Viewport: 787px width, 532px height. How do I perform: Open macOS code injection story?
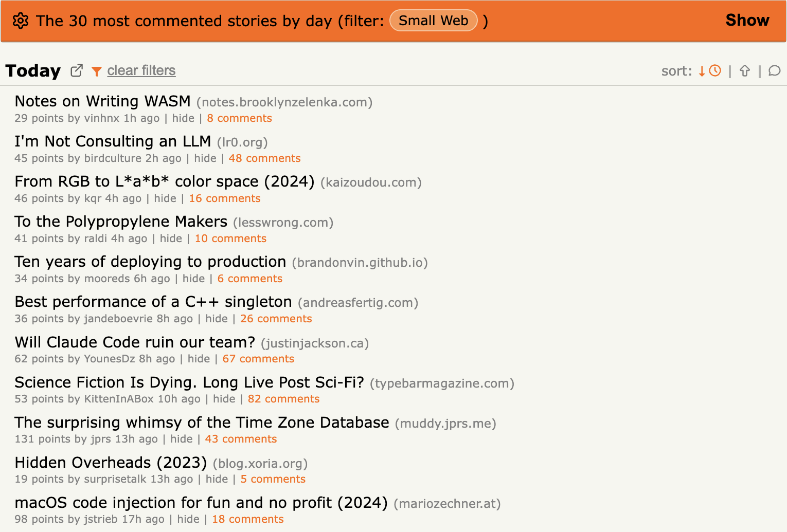tap(201, 503)
